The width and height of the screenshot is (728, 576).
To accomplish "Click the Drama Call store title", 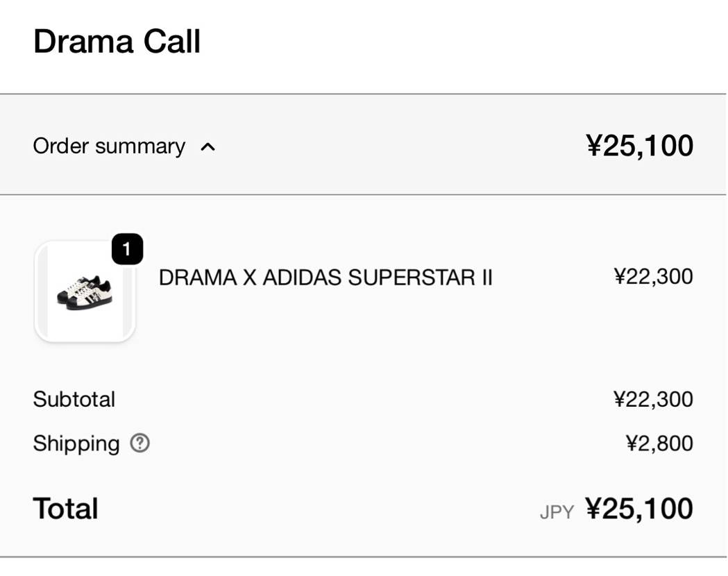I will [x=117, y=42].
